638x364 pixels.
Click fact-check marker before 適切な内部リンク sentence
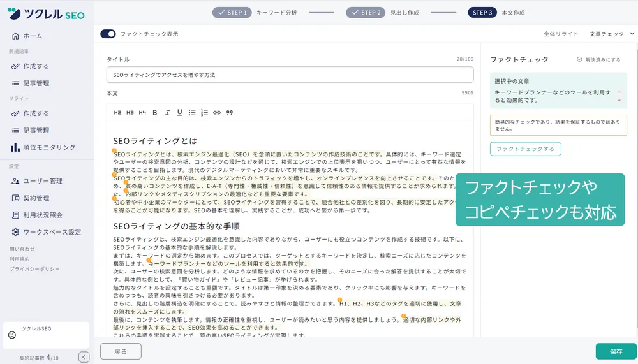(403, 316)
